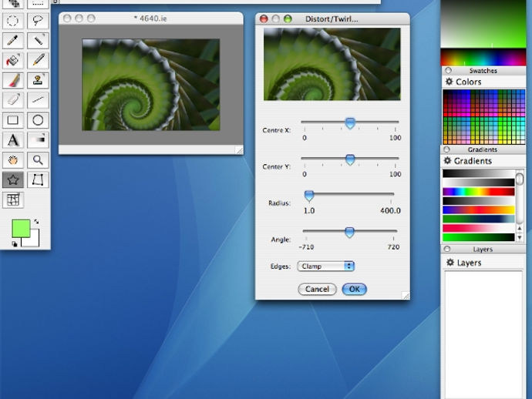Click the Distort/Twirl dialog resize grip
The height and width of the screenshot is (399, 532).
406,296
